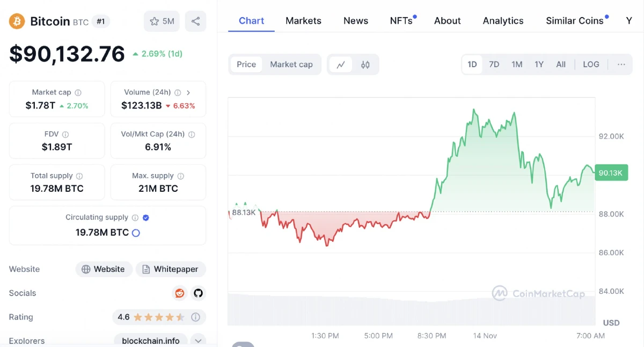Expand Volume (24h) chevron arrow
Viewport: 644px width, 347px height.
tap(188, 92)
